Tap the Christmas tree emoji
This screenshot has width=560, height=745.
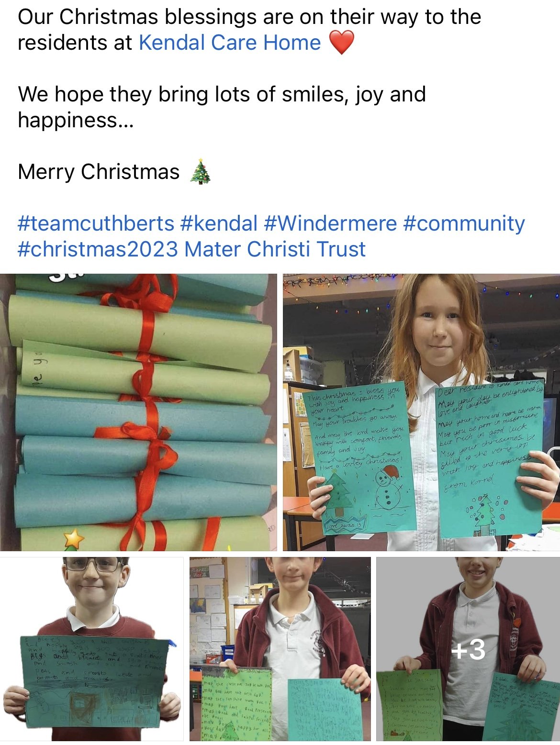coord(200,172)
